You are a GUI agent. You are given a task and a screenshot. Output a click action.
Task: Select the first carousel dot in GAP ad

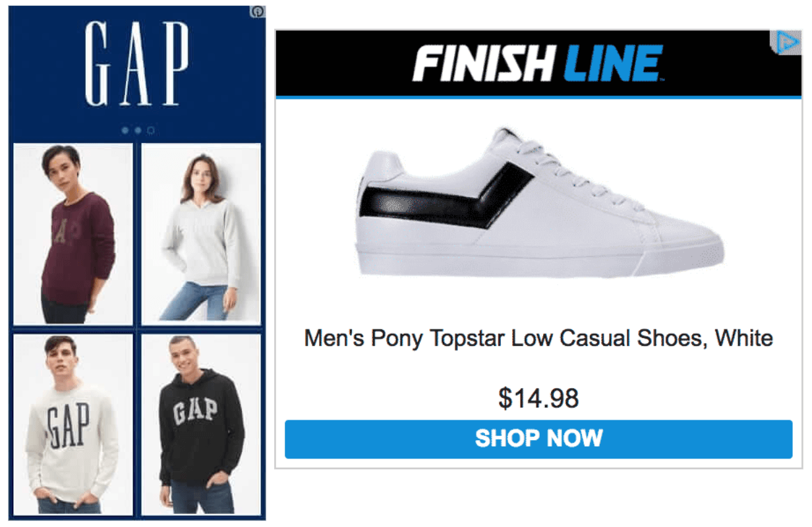[125, 130]
